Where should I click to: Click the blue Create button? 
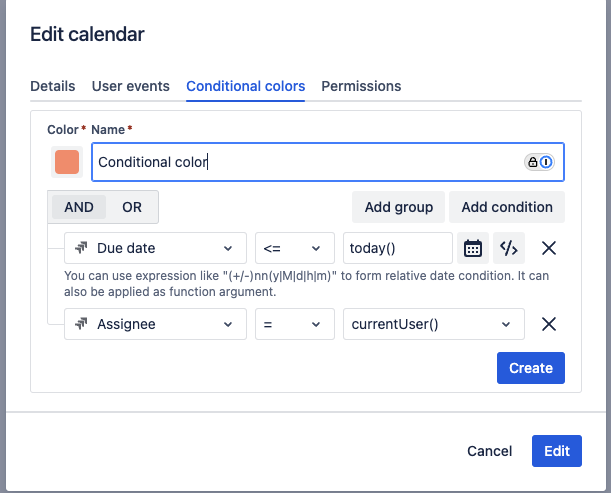click(x=531, y=368)
